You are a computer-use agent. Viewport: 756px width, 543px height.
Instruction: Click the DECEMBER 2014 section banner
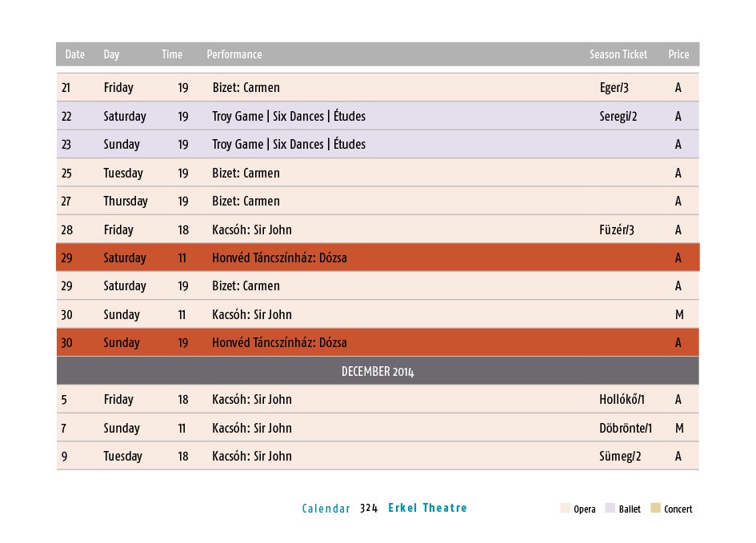378,371
